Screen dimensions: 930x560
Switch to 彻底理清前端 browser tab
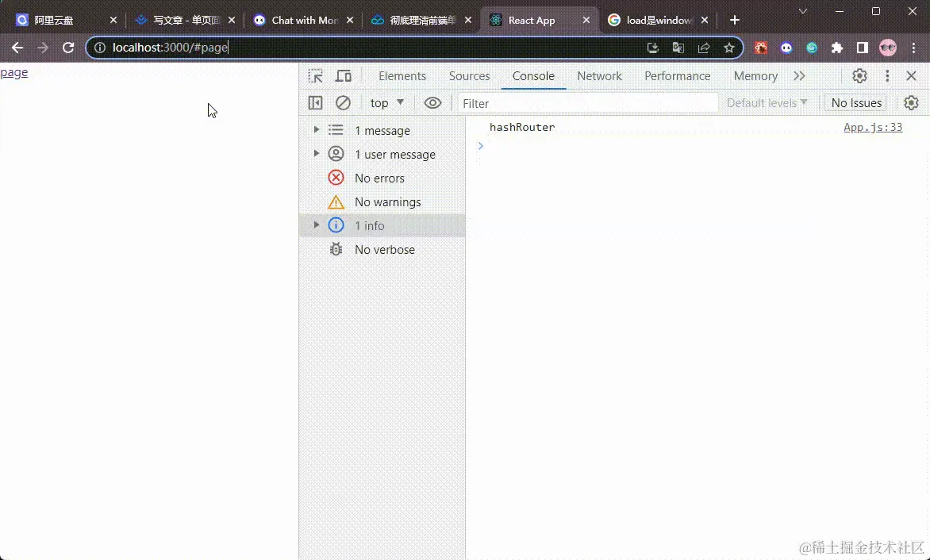coord(422,20)
